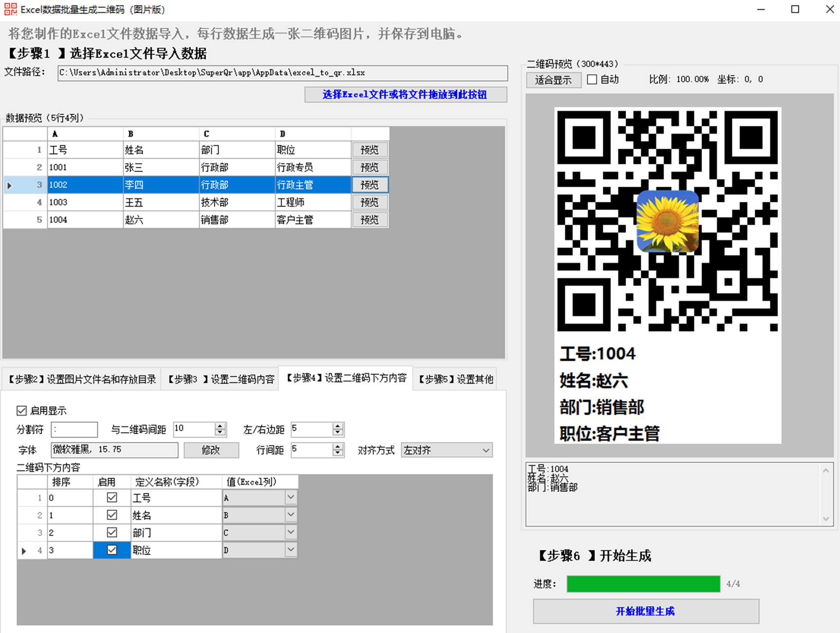Click row selector arrow of 职位 grid row
840x633 pixels.
point(24,551)
